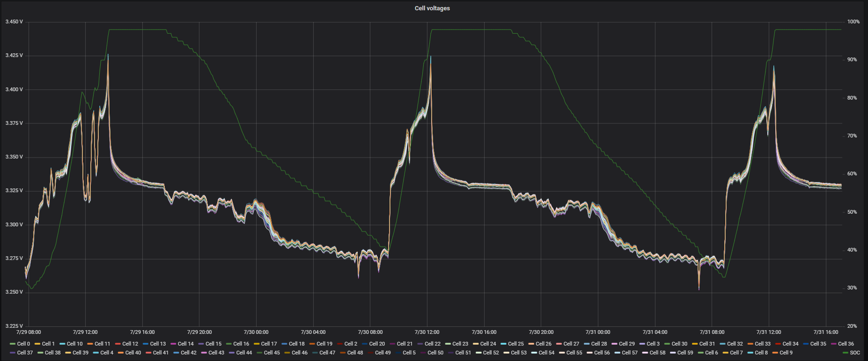The width and height of the screenshot is (868, 361).
Task: Show only Cell 5 from the legend
Action: (x=409, y=353)
